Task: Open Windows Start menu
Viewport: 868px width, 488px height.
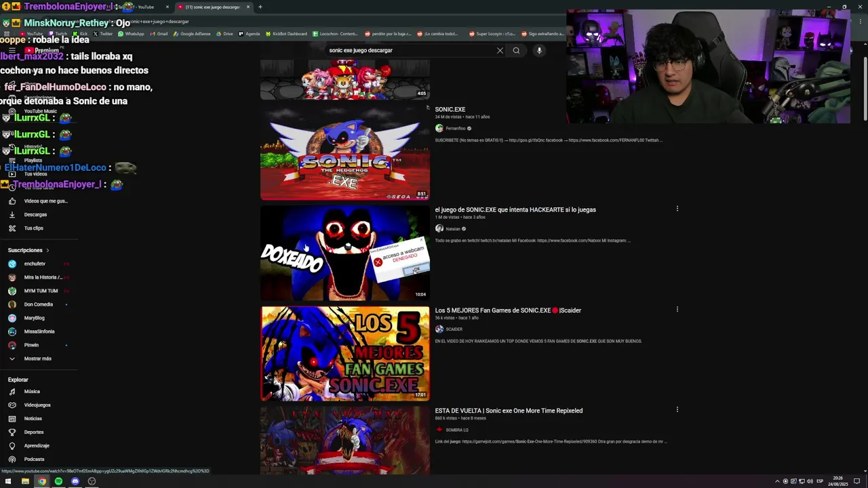Action: click(x=8, y=481)
